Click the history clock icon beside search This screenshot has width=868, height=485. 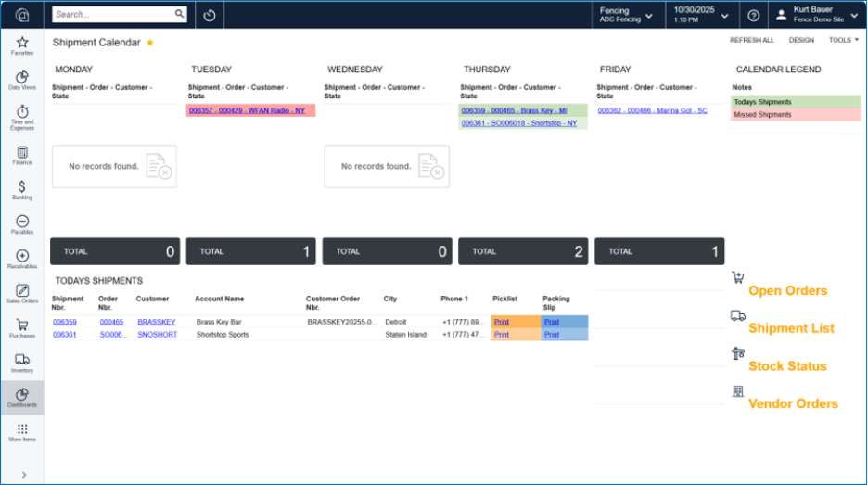coord(210,15)
